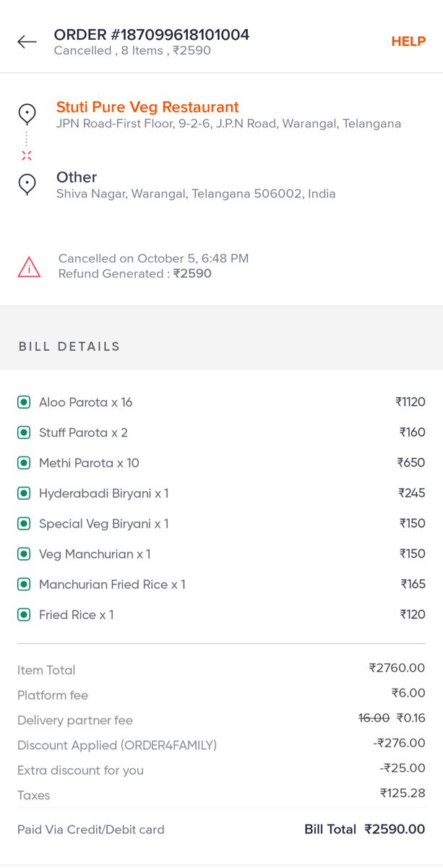
Task: Tap veg indicator beside Special Veg Biryani
Action: pos(24,524)
